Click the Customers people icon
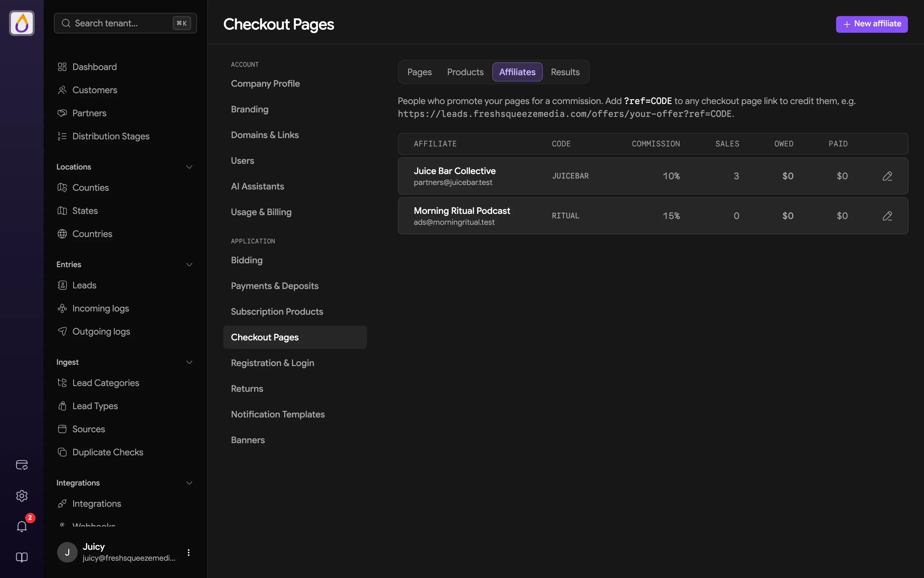The height and width of the screenshot is (578, 924). [62, 90]
